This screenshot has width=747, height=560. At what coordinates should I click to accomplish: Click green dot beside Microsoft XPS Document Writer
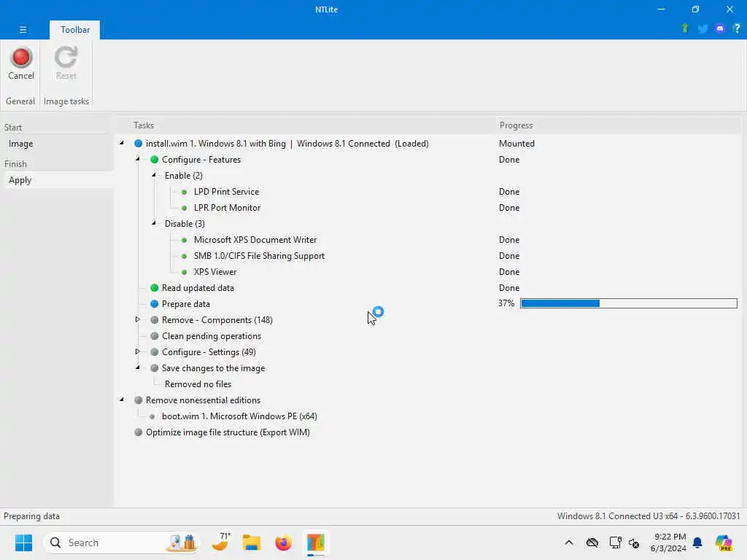(x=185, y=240)
